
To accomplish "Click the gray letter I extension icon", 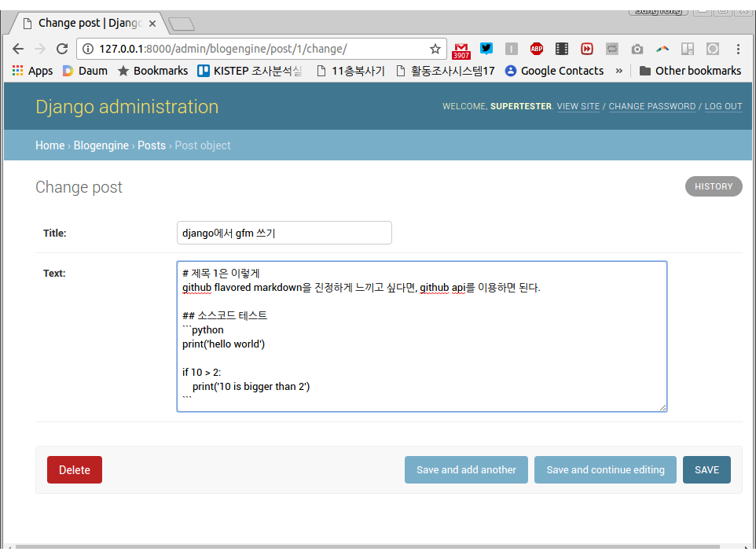I will point(512,49).
